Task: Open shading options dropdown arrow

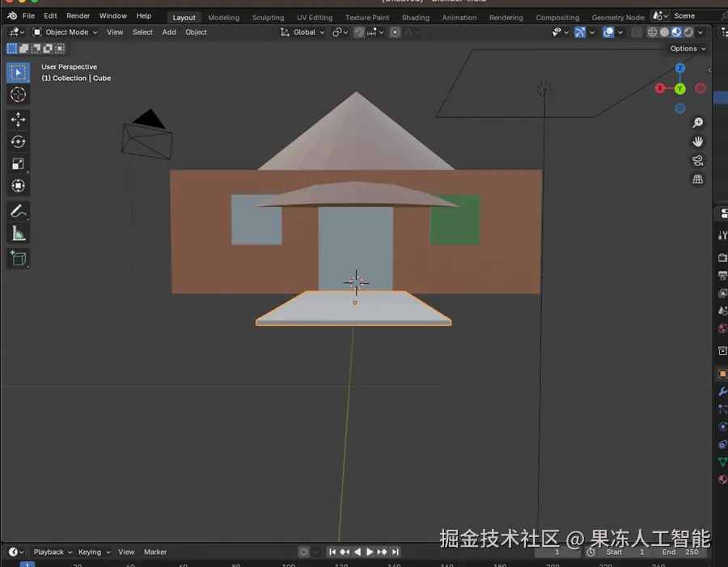Action: pyautogui.click(x=700, y=32)
